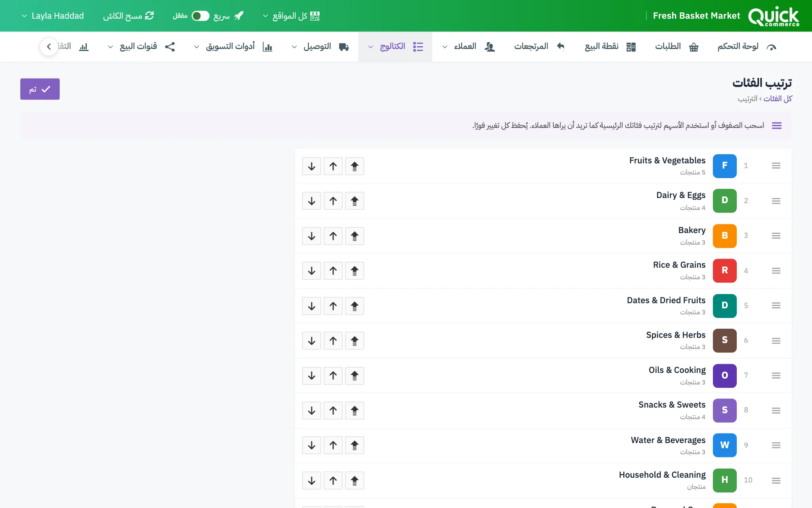Click the مسح الكاش clear cache button

[x=128, y=16]
